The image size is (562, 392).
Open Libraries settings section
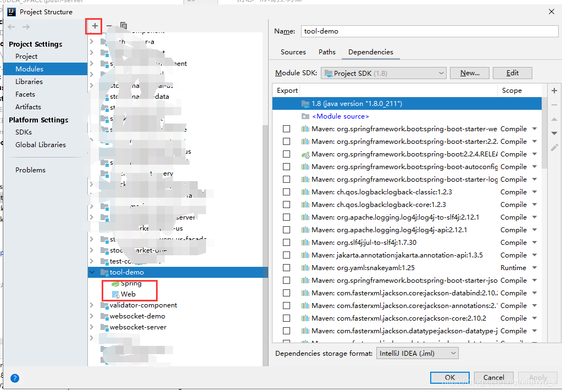(x=29, y=82)
